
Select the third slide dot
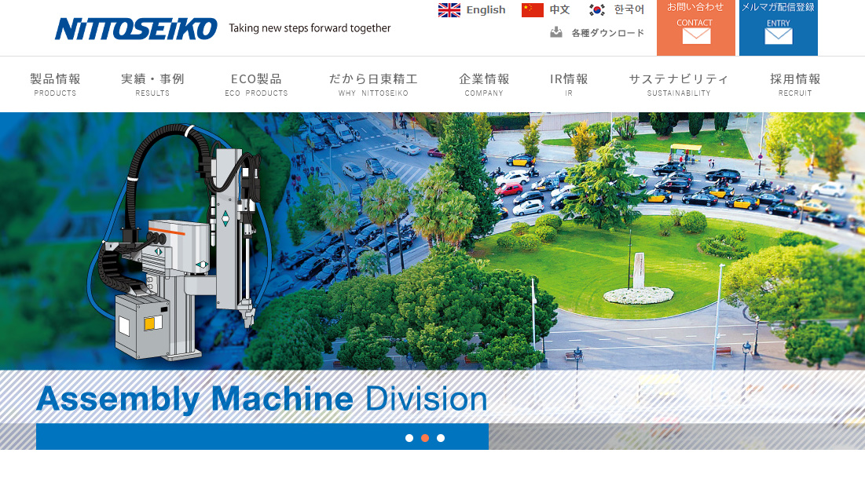pyautogui.click(x=441, y=438)
